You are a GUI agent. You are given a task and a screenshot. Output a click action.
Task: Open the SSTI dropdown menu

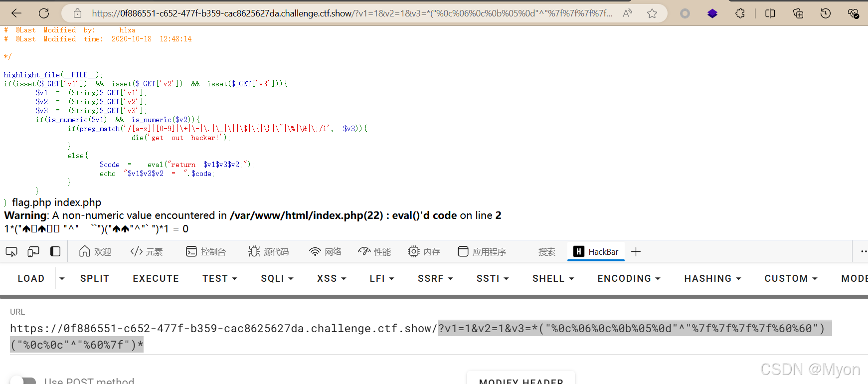493,278
